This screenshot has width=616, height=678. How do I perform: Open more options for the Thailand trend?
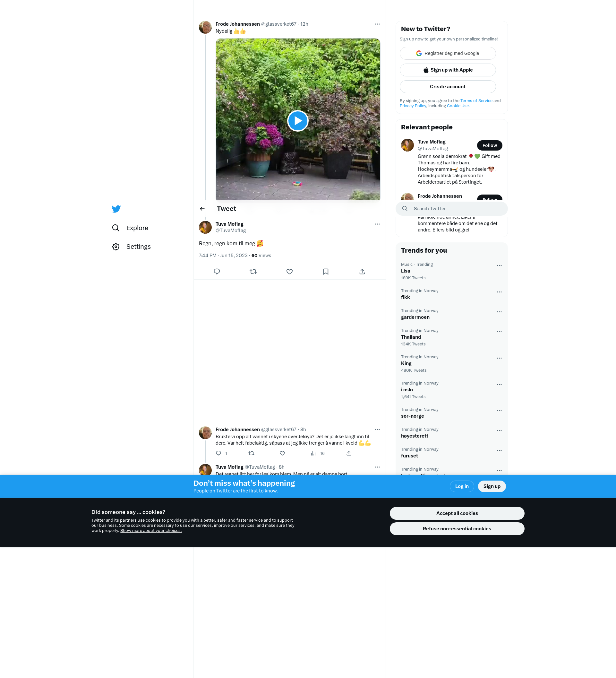pos(499,332)
